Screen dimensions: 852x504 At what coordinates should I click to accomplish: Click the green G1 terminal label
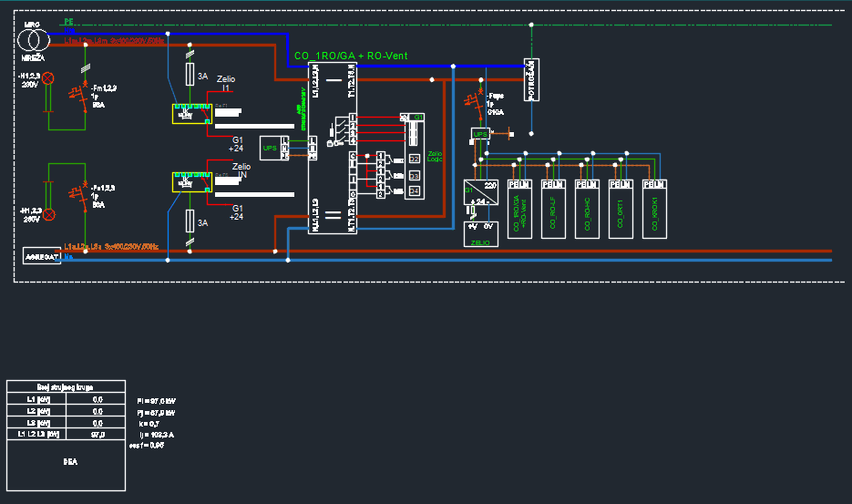tap(419, 118)
